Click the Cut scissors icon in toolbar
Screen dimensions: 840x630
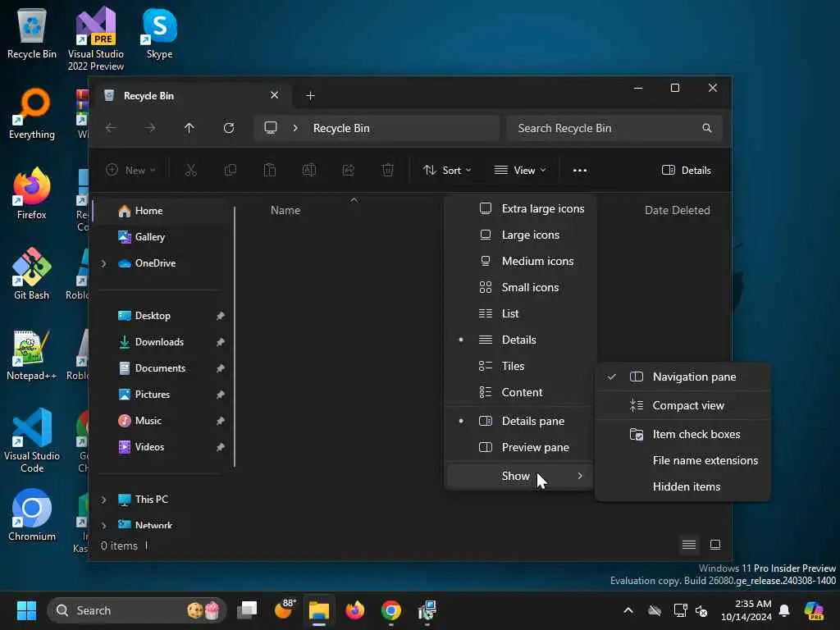click(x=190, y=171)
